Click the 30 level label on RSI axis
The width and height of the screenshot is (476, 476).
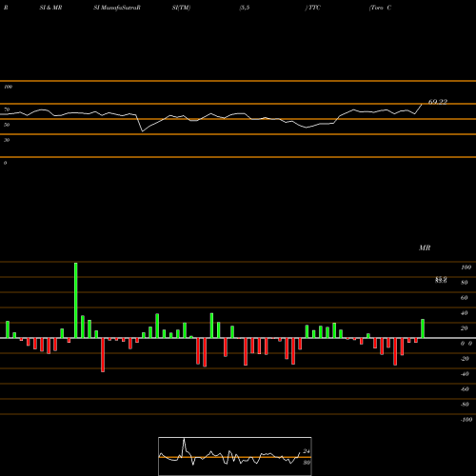[7, 140]
